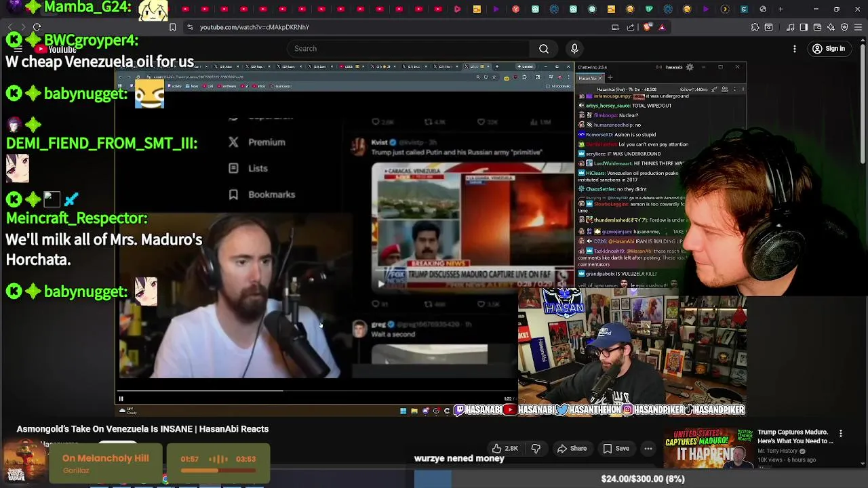The image size is (868, 488).
Task: Toggle the browser sidebar panel icon
Action: (x=804, y=27)
